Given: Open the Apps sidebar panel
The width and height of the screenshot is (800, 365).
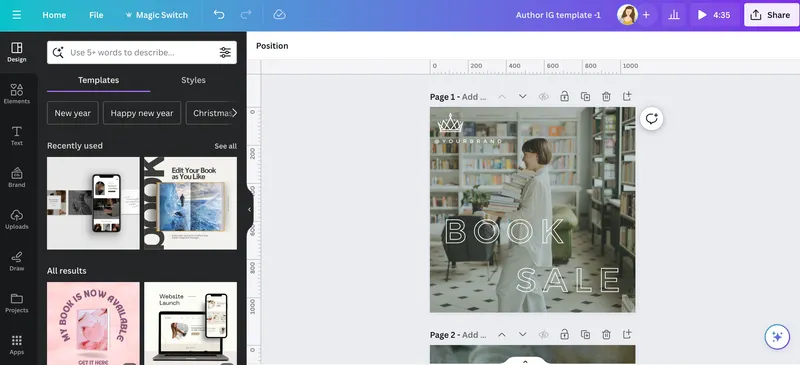Looking at the screenshot, I should click(16, 345).
